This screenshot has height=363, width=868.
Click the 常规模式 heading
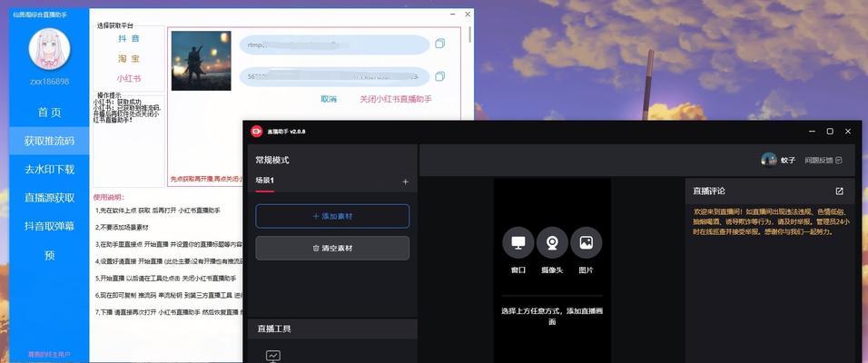(x=271, y=160)
